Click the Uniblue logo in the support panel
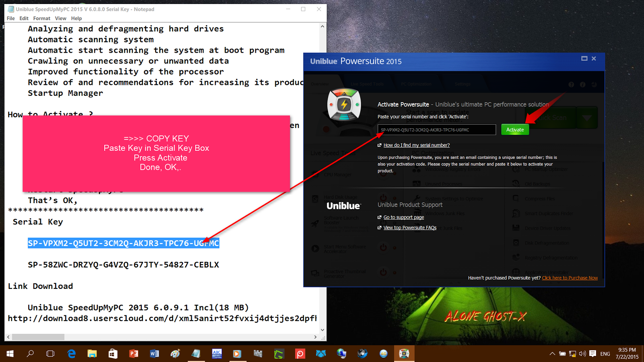 point(343,205)
